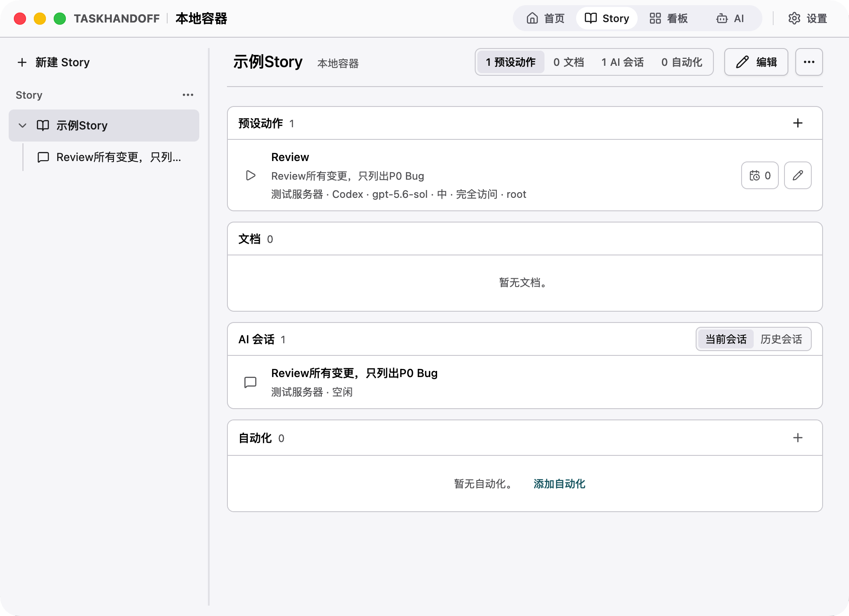Open 设置 settings
Screen dimensions: 849x616
(808, 18)
